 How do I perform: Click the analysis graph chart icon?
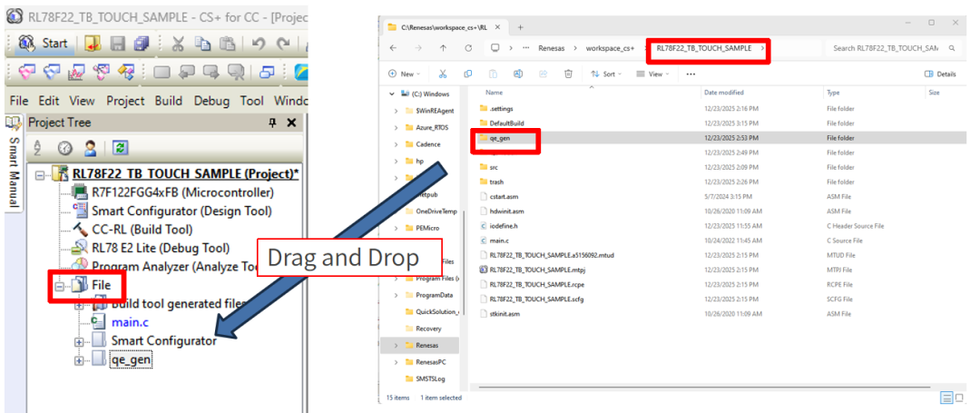tap(76, 73)
